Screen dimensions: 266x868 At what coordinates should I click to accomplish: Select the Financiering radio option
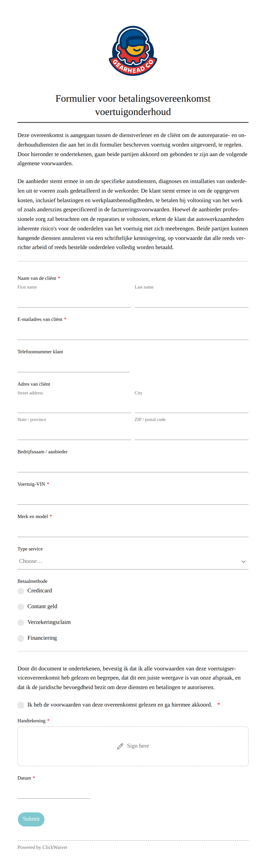[21, 638]
